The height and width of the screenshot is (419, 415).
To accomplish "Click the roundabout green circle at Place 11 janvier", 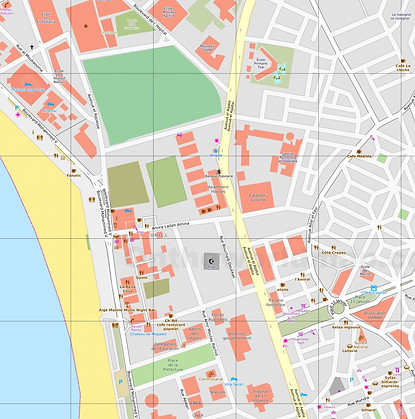I will [338, 308].
